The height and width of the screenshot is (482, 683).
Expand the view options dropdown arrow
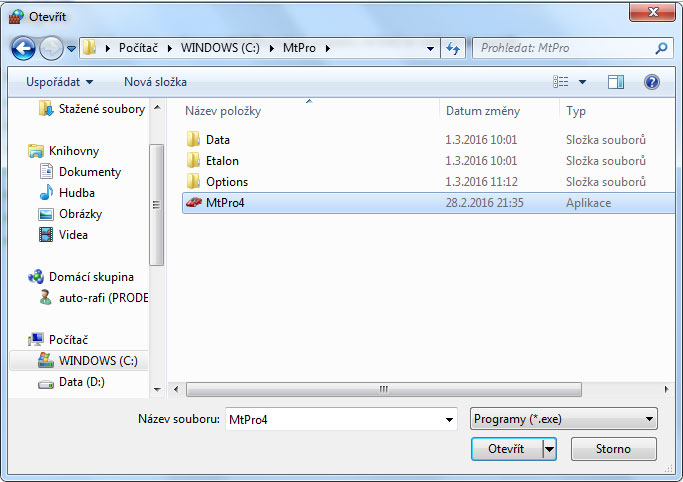tap(582, 82)
